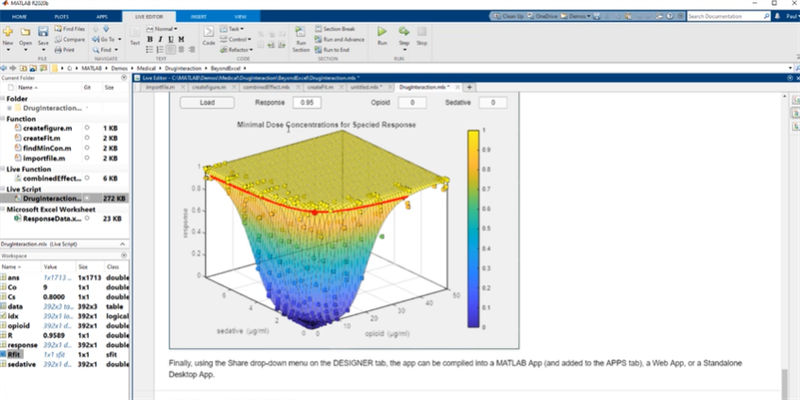This screenshot has height=400, width=800.
Task: Open the Refactor dropdown
Action: 236,50
